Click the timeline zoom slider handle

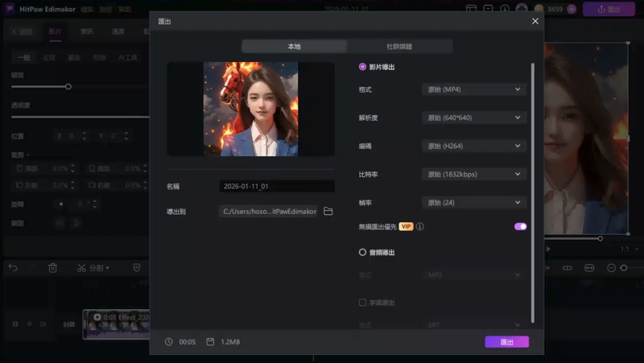pyautogui.click(x=623, y=268)
